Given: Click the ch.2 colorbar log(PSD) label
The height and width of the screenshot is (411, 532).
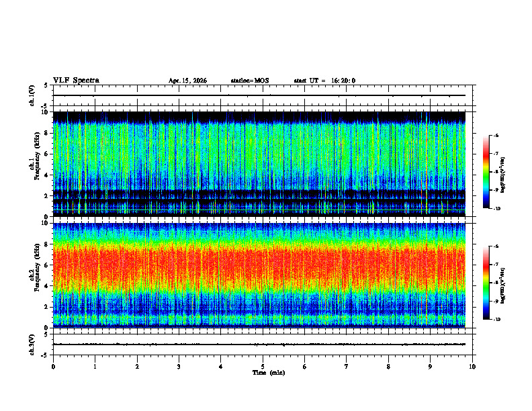Looking at the screenshot, I should coord(502,285).
